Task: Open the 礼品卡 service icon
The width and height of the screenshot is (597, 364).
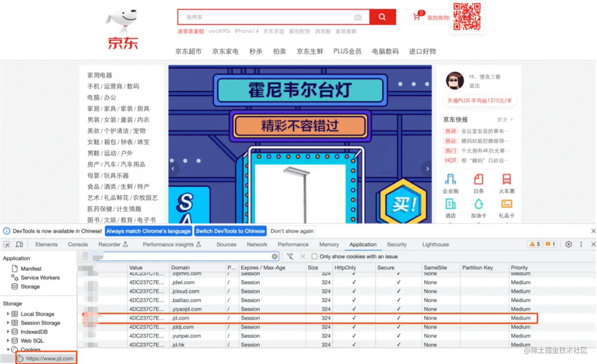Action: (506, 204)
